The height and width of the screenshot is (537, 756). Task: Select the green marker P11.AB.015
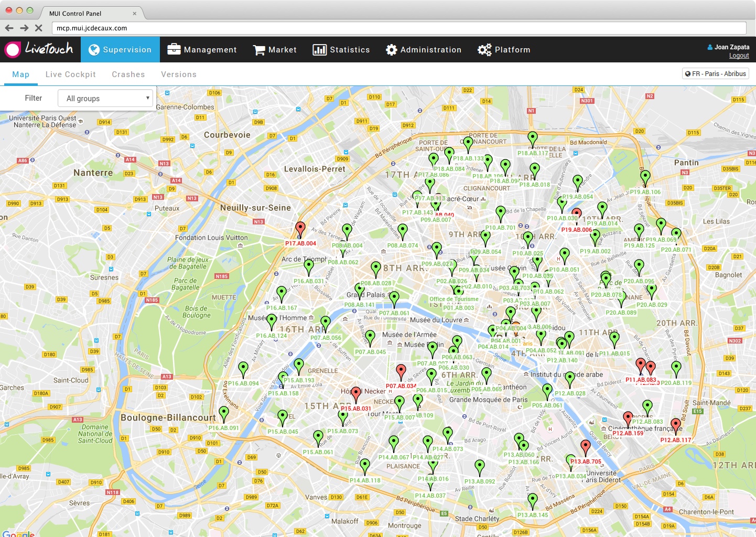pos(614,340)
